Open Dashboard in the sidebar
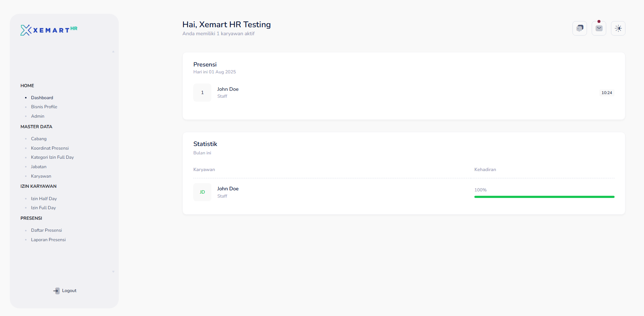The height and width of the screenshot is (316, 644). (x=42, y=98)
